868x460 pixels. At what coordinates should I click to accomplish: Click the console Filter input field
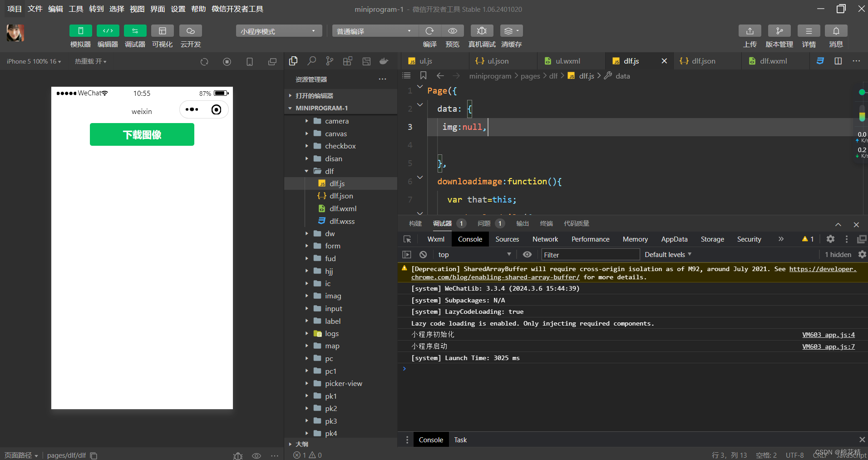pos(590,255)
